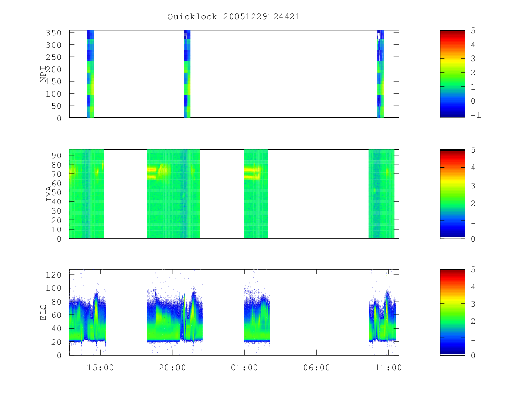Click the ELS y-axis label

[x=43, y=312]
